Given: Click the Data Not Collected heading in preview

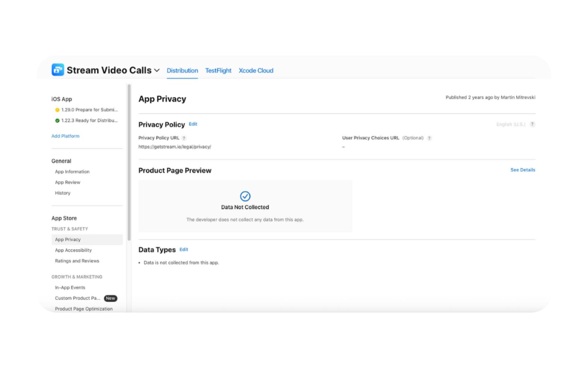Looking at the screenshot, I should [245, 207].
